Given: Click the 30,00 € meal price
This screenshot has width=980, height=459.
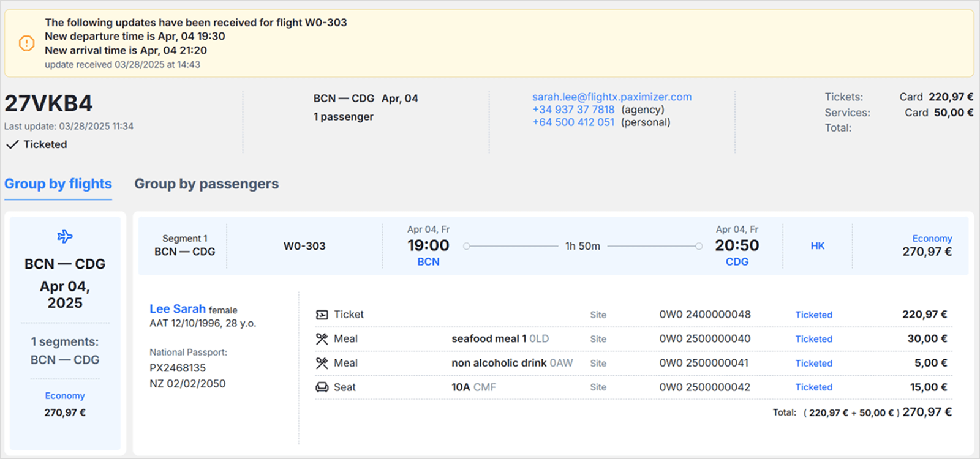Looking at the screenshot, I should (927, 338).
